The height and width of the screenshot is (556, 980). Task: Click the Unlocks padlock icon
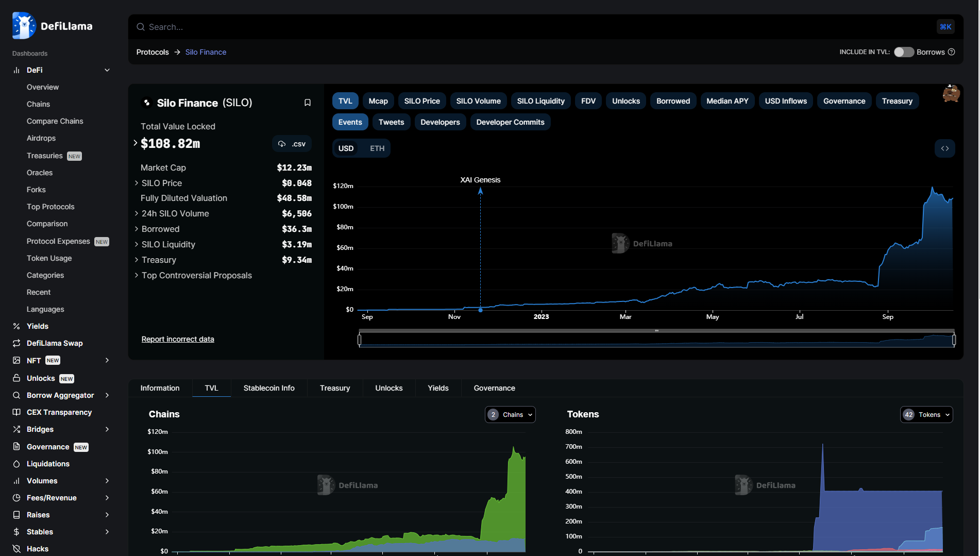[16, 378]
